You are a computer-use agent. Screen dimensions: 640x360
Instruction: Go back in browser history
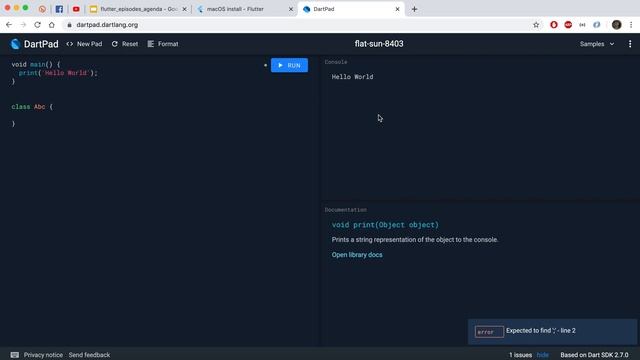coord(9,25)
